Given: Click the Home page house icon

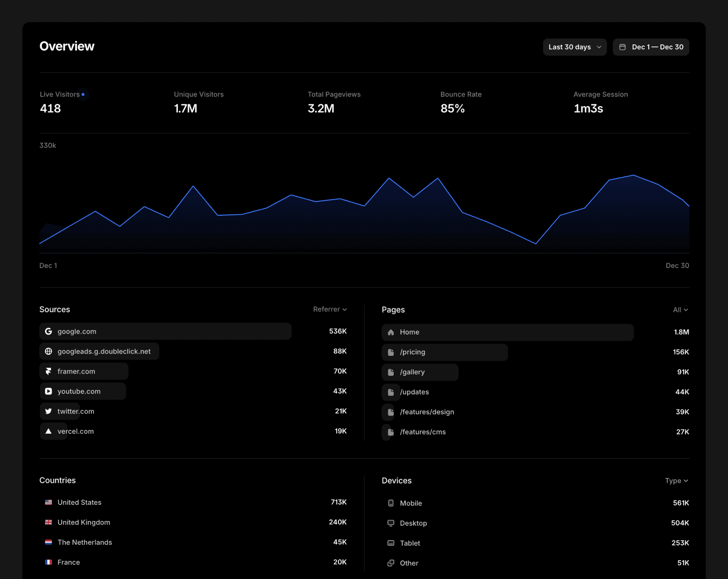Looking at the screenshot, I should 391,332.
